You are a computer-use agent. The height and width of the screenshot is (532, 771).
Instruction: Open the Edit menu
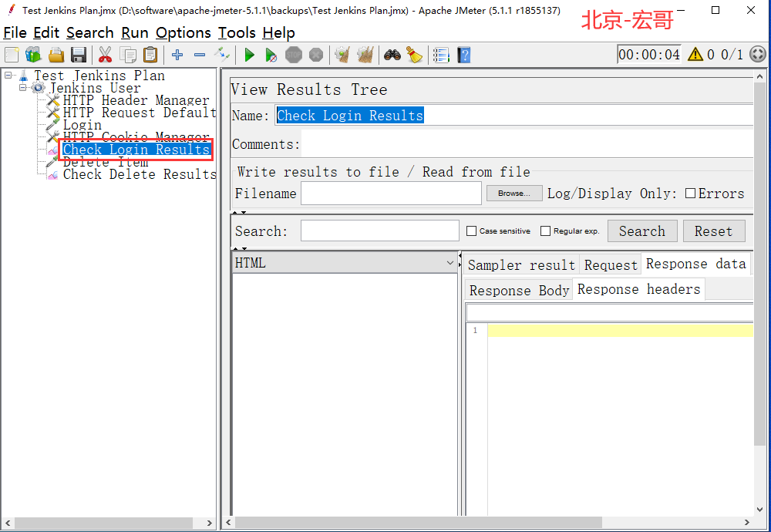pos(45,33)
